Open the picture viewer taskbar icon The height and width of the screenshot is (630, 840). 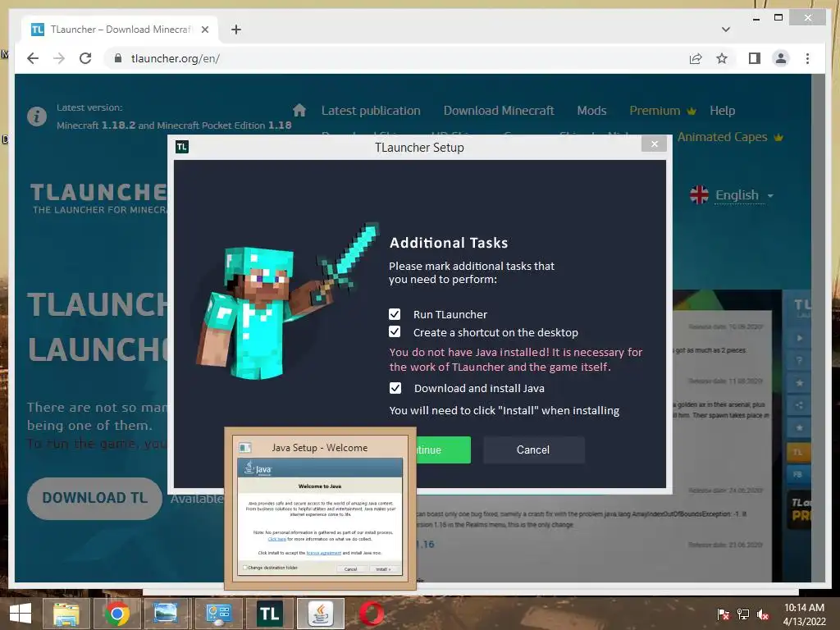pyautogui.click(x=166, y=614)
